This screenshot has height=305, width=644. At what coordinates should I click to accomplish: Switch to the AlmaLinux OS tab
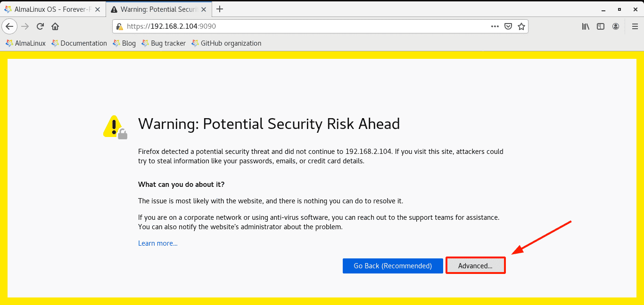coord(53,9)
